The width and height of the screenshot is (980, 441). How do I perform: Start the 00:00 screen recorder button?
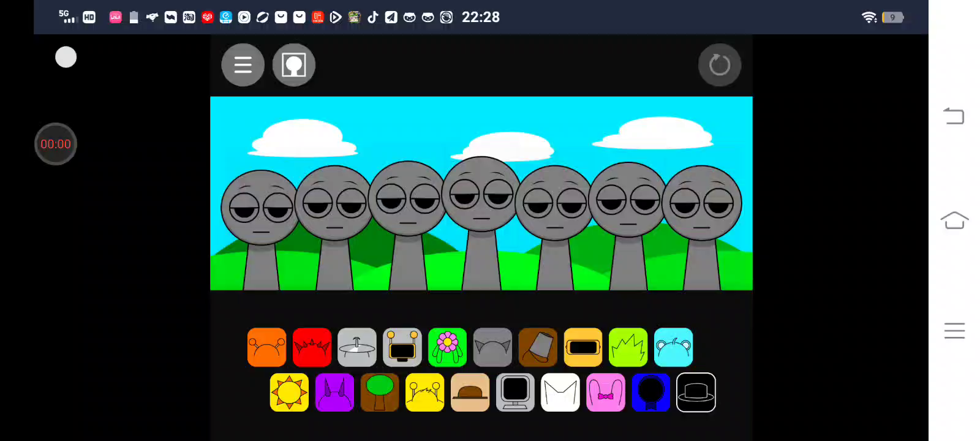tap(56, 144)
